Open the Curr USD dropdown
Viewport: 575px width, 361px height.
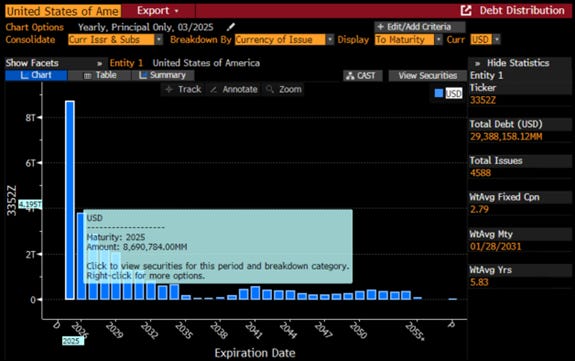pos(497,40)
